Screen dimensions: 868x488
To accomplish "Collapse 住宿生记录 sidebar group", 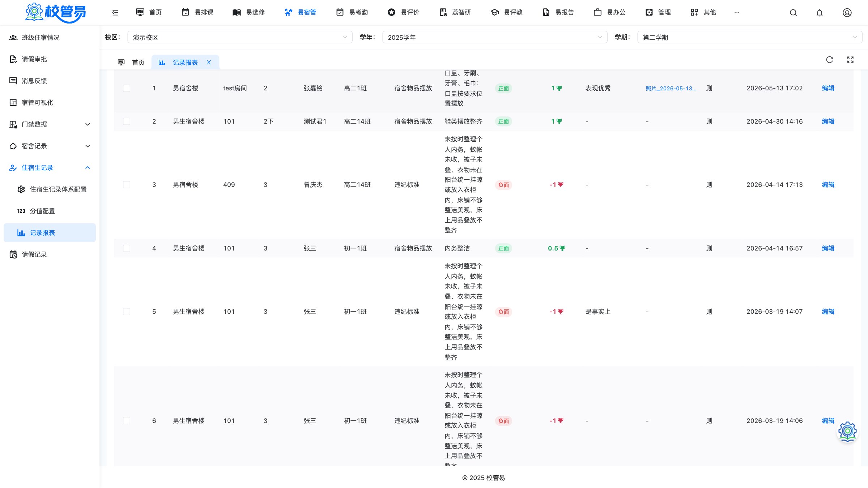I will [50, 168].
